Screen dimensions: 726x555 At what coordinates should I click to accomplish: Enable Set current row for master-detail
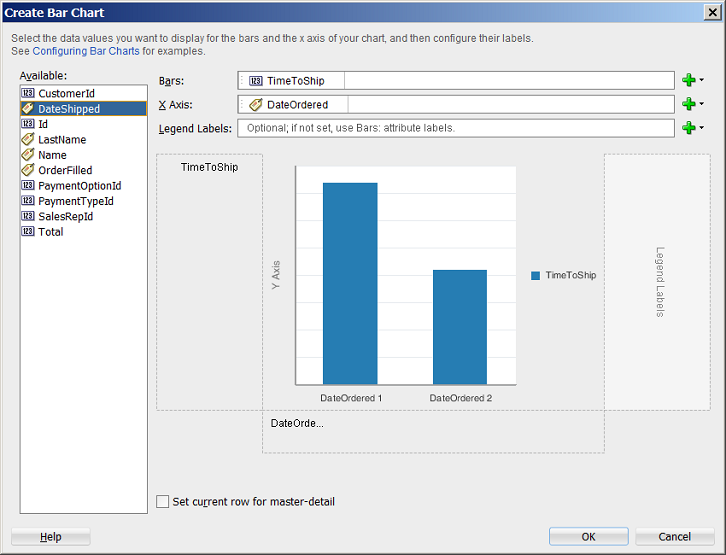pos(163,502)
